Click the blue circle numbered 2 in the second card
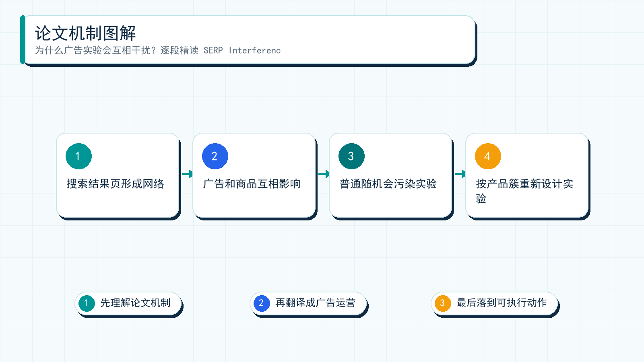Viewport: 644px width, 362px height. pyautogui.click(x=215, y=156)
